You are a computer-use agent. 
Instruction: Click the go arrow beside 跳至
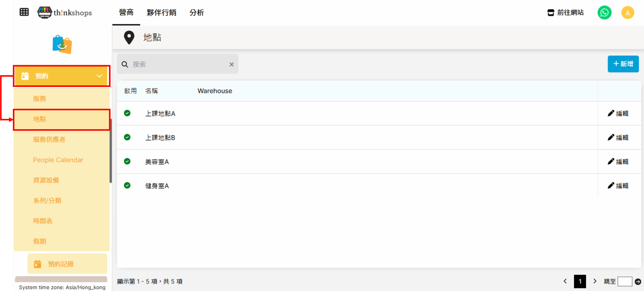(638, 281)
